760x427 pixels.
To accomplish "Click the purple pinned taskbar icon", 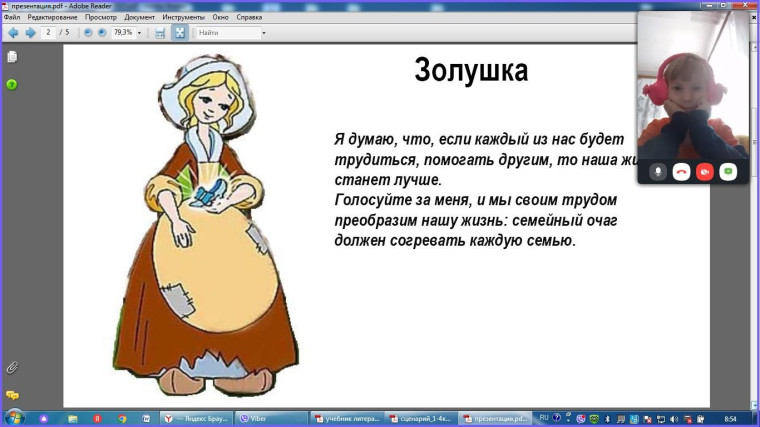I will tap(44, 419).
